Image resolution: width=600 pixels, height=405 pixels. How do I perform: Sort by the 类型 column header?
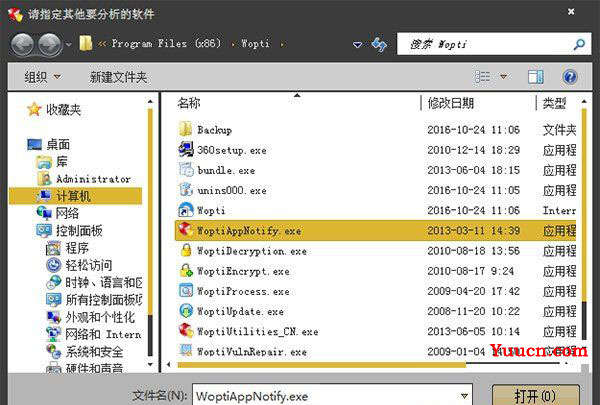(x=554, y=103)
